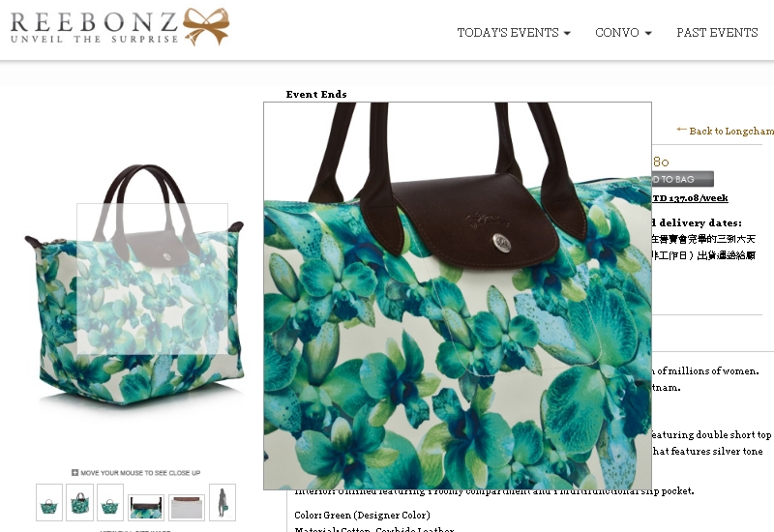Open the Convo menu
Screen dimensions: 774x532
click(623, 33)
